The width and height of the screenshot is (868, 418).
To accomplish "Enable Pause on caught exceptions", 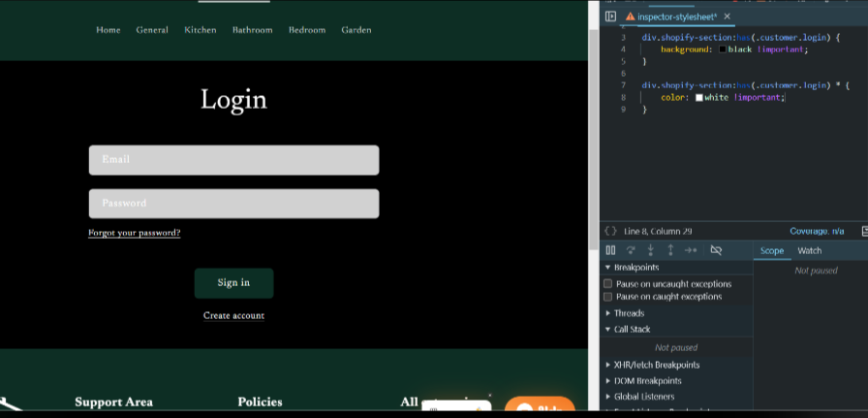I will click(x=607, y=297).
